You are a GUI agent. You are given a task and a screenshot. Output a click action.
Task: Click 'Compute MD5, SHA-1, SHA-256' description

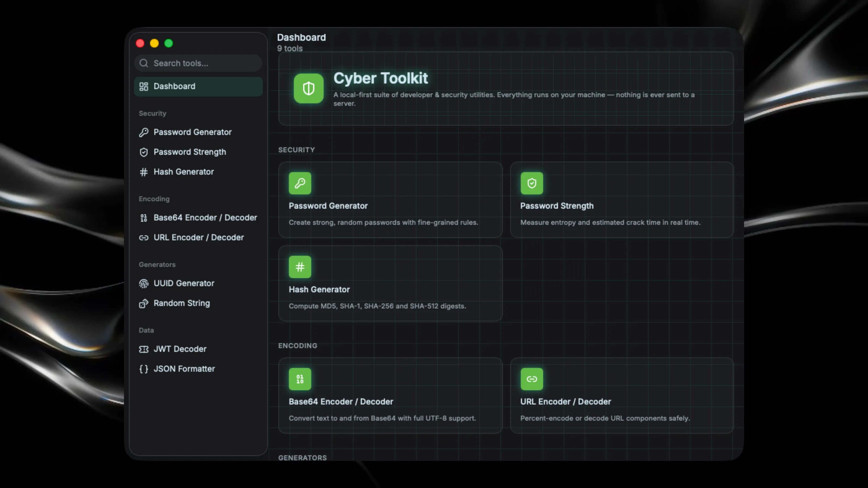(377, 306)
